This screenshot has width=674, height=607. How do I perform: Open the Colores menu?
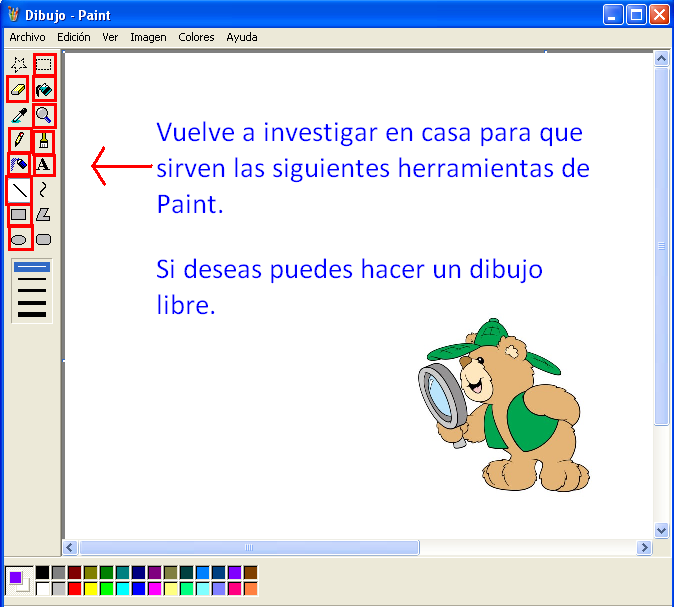click(x=196, y=37)
